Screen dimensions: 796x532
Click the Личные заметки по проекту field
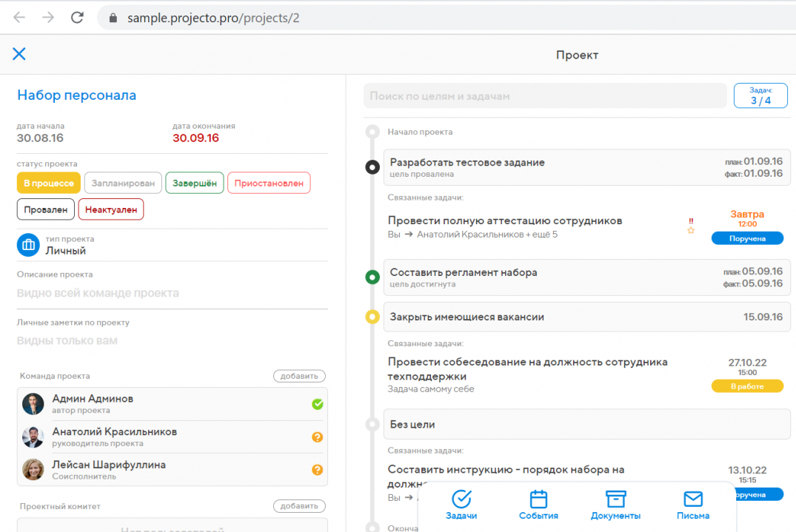[x=173, y=341]
